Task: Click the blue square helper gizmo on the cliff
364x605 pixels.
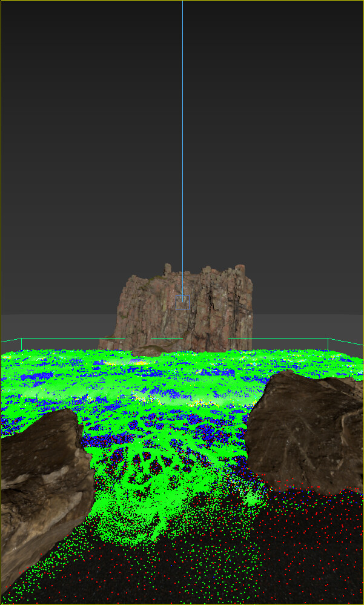Action: [182, 302]
